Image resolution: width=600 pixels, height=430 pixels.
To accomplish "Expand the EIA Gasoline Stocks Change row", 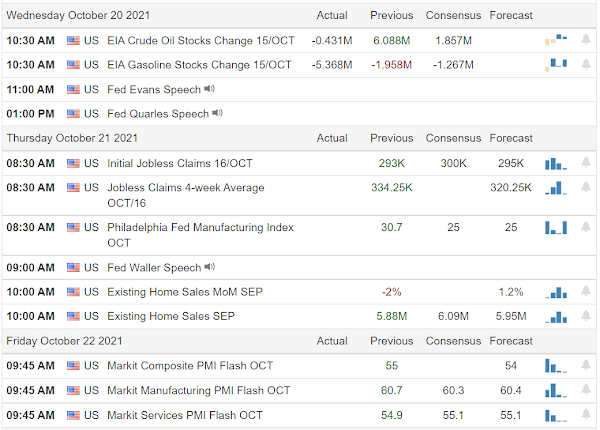I will (x=200, y=65).
